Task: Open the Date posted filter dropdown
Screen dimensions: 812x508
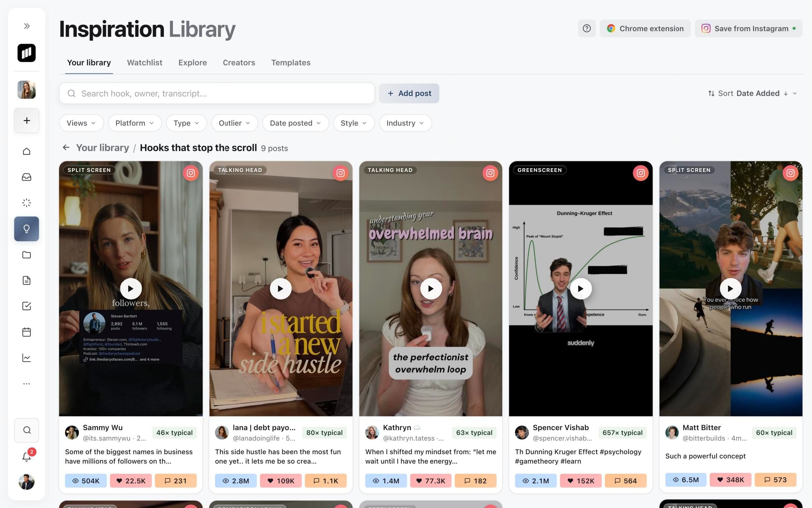Action: coord(295,123)
